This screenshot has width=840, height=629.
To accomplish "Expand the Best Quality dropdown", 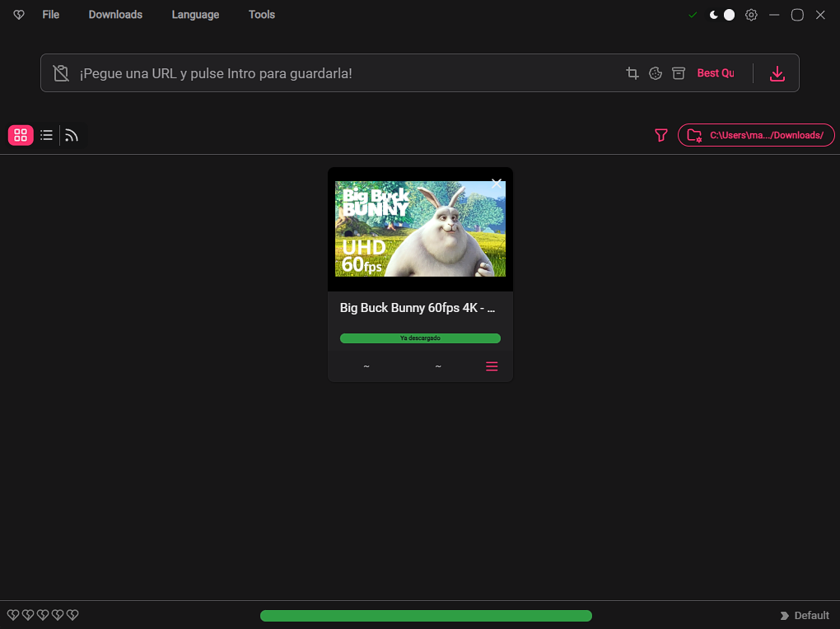I will click(x=715, y=73).
